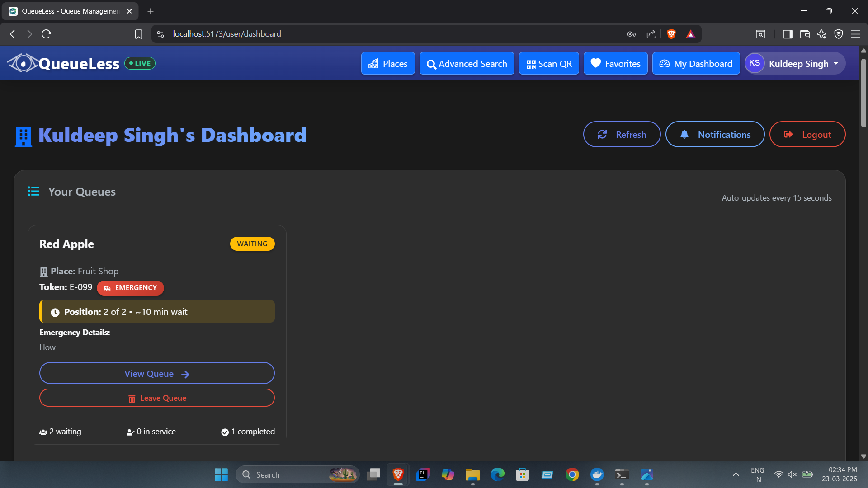Open a new browser tab
The height and width of the screenshot is (488, 868).
pyautogui.click(x=151, y=11)
